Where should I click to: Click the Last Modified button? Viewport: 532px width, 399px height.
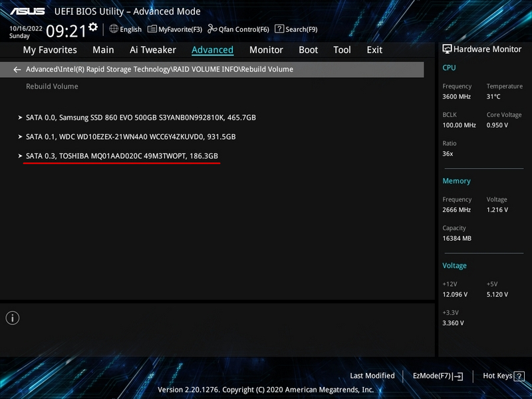372,376
